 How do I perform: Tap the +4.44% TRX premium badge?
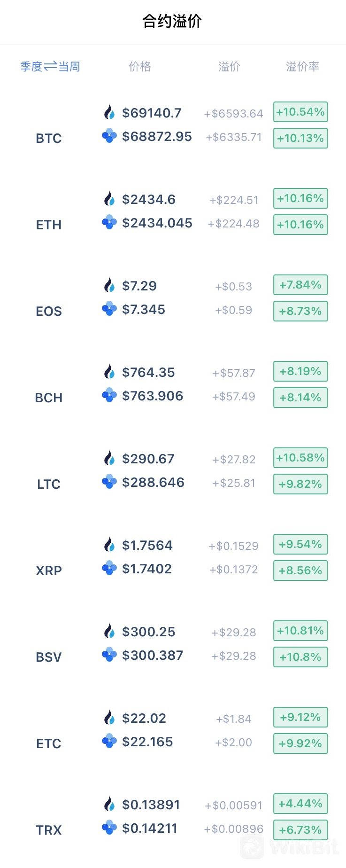[300, 804]
